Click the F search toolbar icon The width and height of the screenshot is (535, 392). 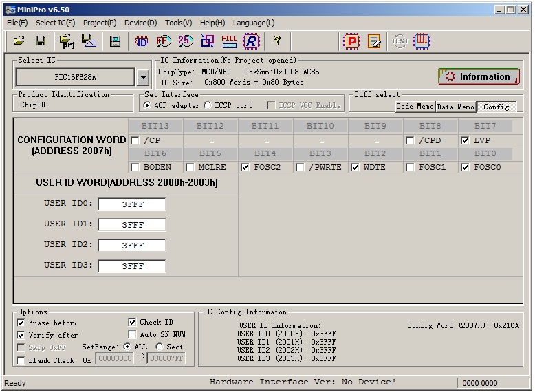click(164, 41)
